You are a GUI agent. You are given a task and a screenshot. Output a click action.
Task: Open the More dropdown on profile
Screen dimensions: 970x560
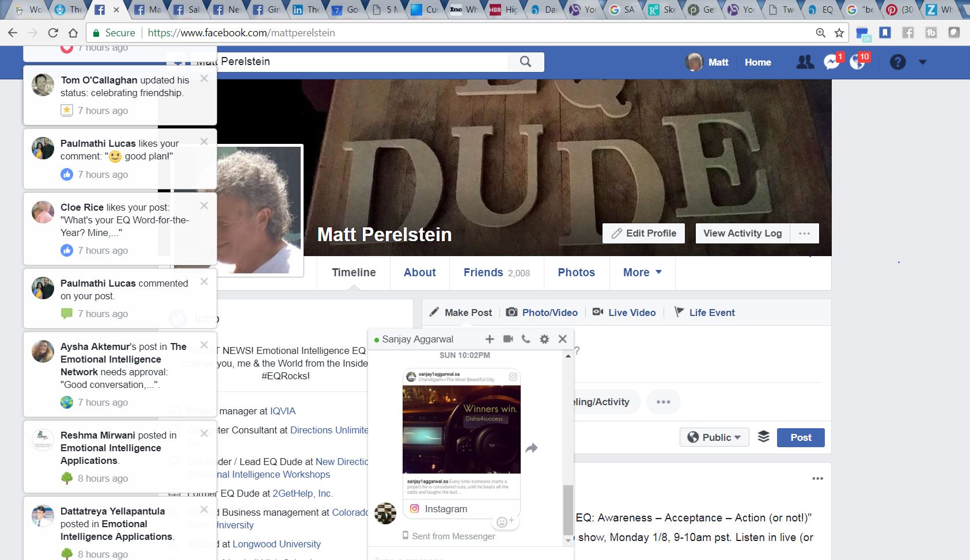642,273
